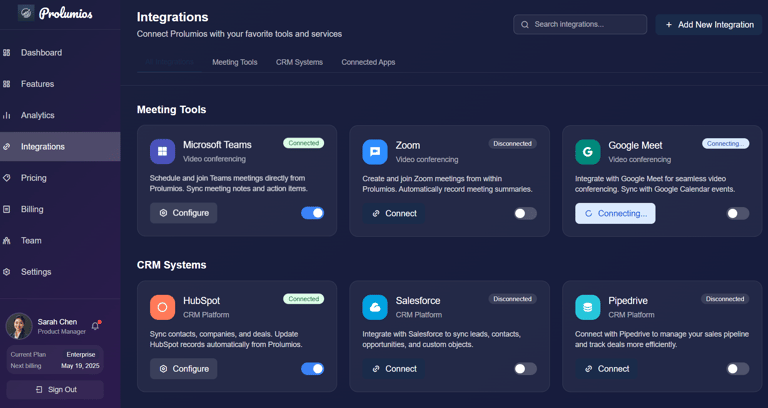Enable the Pipedrive toggle switch
768x408 pixels.
[738, 369]
